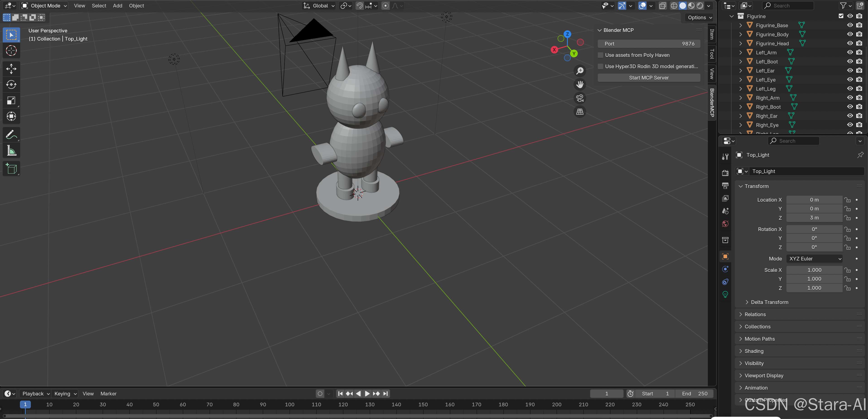The image size is (868, 419).
Task: Open the View Layer properties tab icon
Action: point(726,198)
